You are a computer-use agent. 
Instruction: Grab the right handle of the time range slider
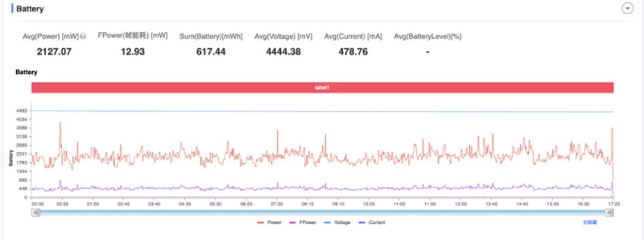[x=610, y=212]
